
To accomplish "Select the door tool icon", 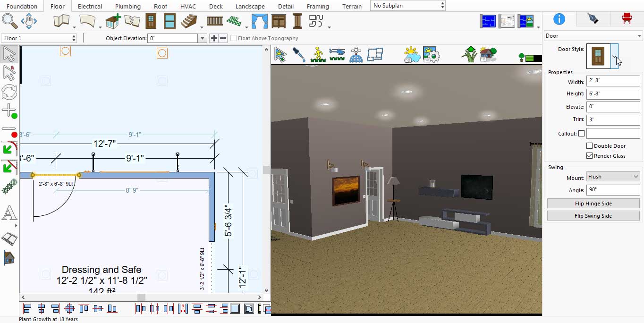I will click(x=151, y=21).
